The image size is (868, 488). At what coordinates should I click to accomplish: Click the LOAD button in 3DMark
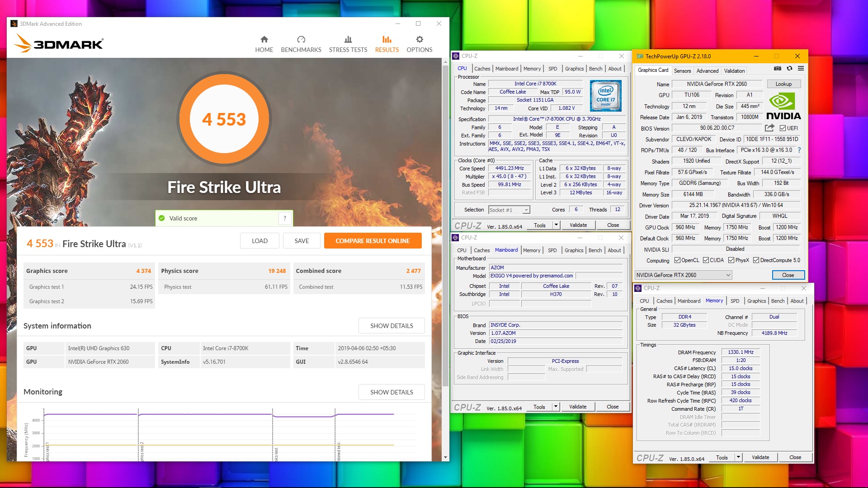[259, 241]
